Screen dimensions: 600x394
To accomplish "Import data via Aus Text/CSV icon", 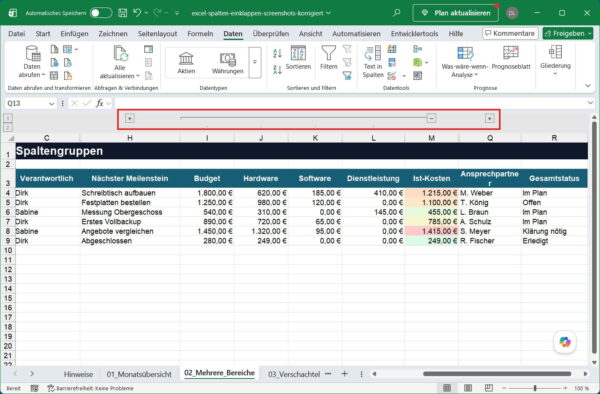I will point(54,49).
